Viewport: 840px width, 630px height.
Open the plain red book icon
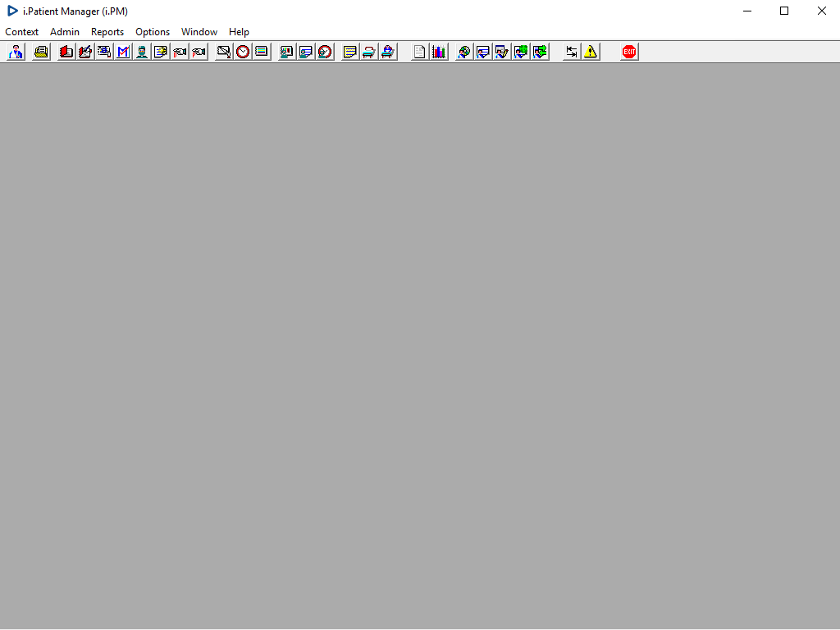(x=66, y=52)
